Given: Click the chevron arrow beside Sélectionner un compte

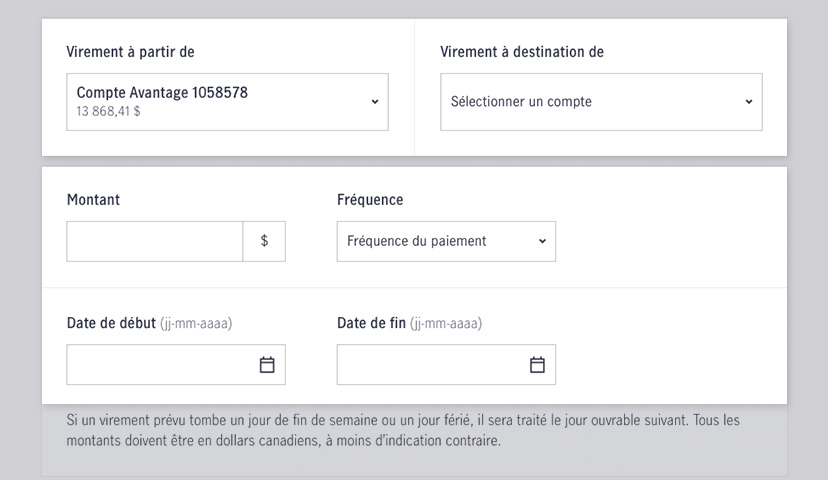Looking at the screenshot, I should 748,101.
